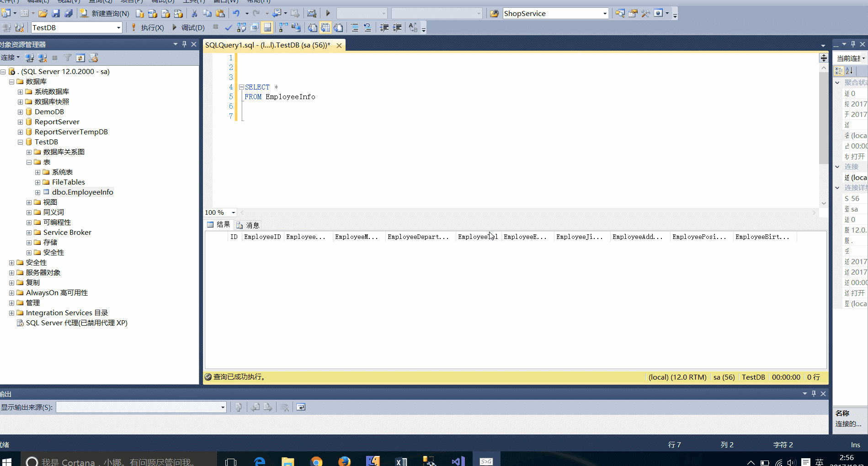Toggle word wrap in output panel

(x=301, y=407)
